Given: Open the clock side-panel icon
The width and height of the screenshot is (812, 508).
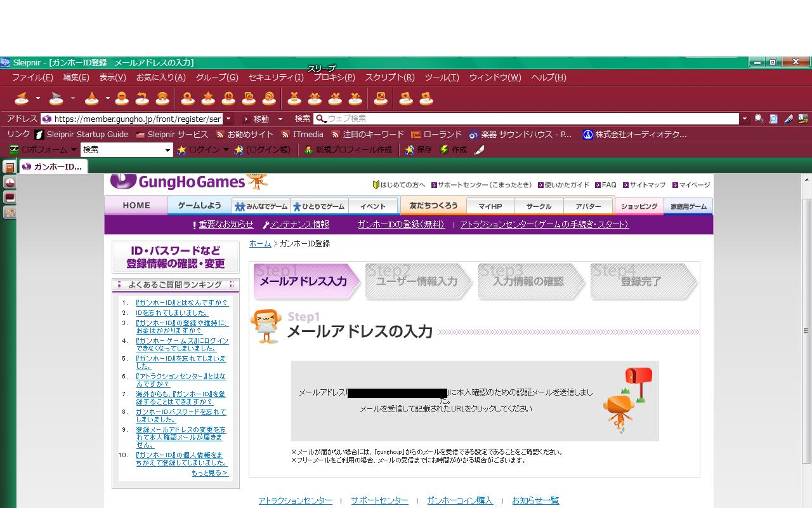Looking at the screenshot, I should pyautogui.click(x=10, y=182).
